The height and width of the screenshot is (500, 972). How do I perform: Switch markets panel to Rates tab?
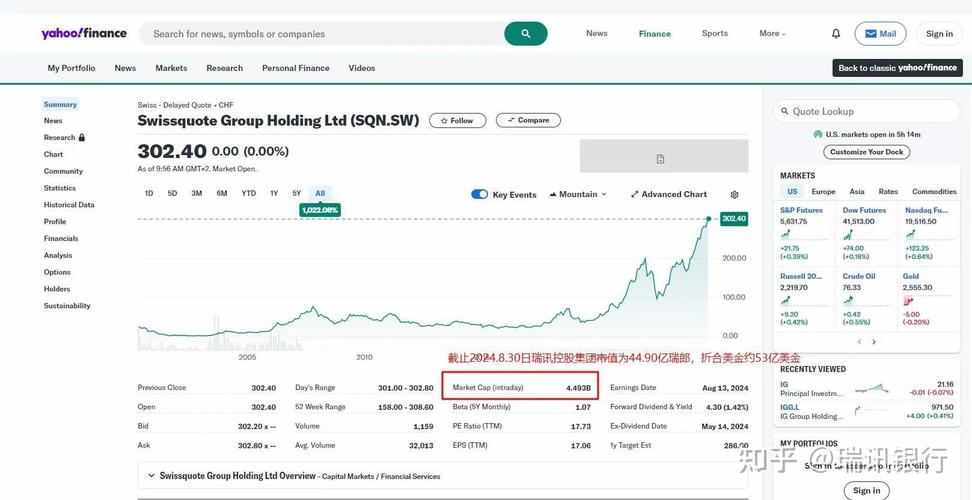pos(888,192)
